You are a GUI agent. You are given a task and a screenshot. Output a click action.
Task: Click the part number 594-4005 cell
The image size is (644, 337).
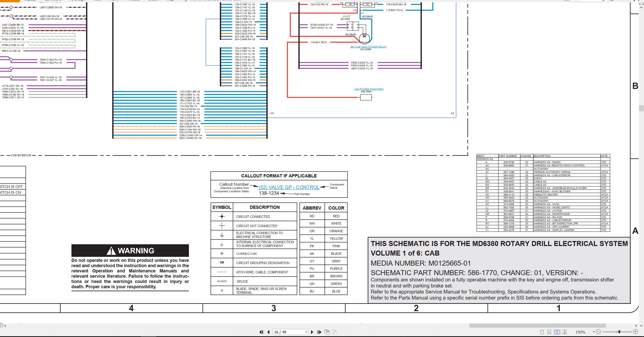[509, 175]
